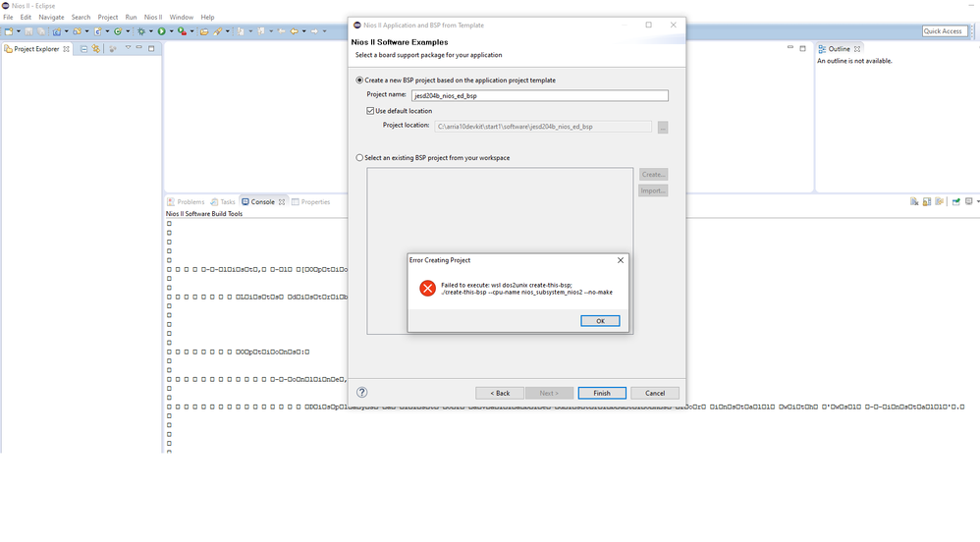Open the Navigate menu

click(51, 18)
